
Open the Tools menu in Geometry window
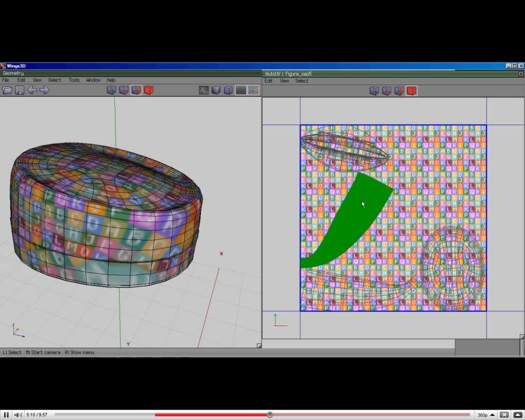pos(74,80)
